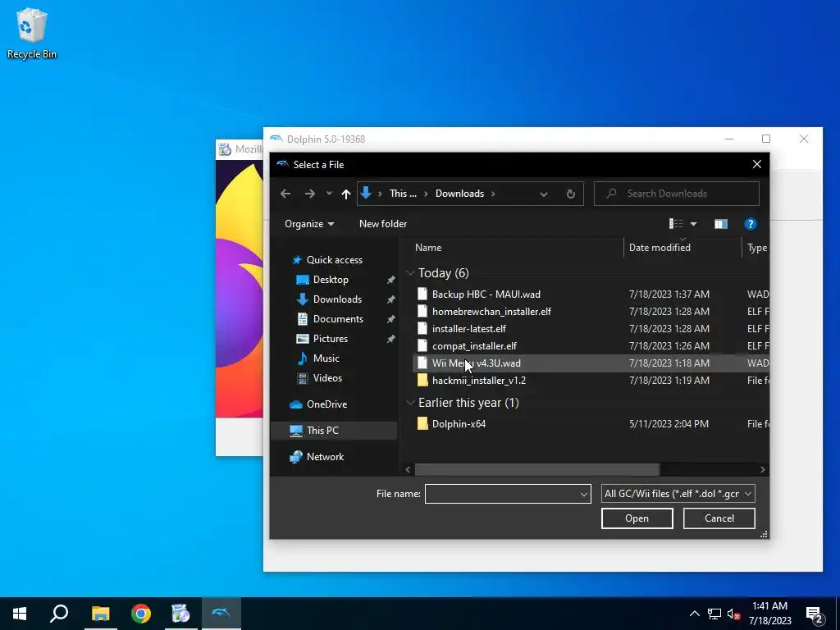Go up one folder level with up arrow
This screenshot has width=840, height=630.
346,194
